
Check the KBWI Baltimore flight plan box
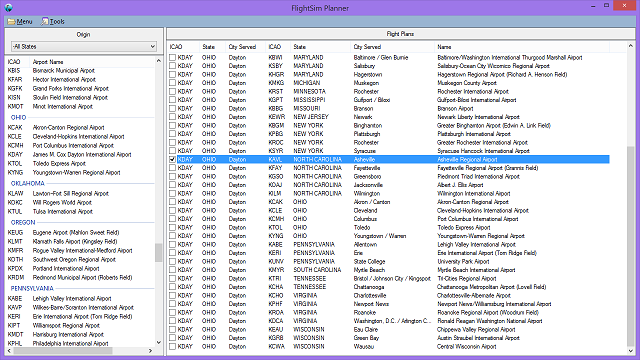[172, 58]
